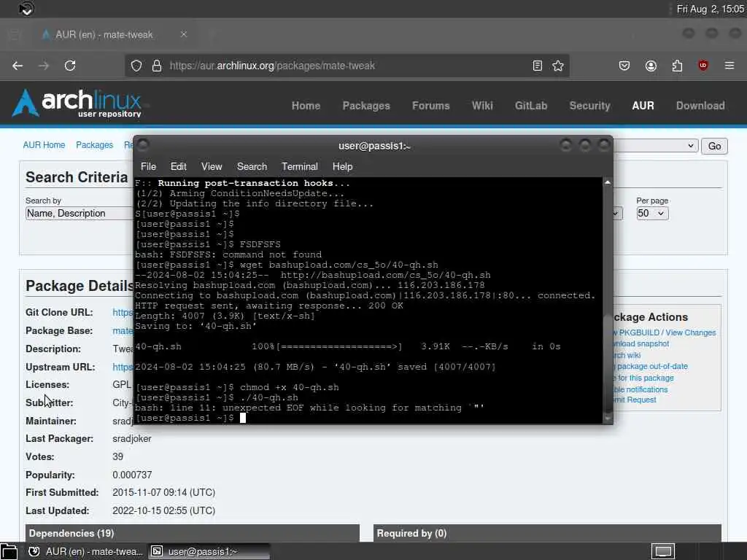Click the URL address bar

(348, 66)
